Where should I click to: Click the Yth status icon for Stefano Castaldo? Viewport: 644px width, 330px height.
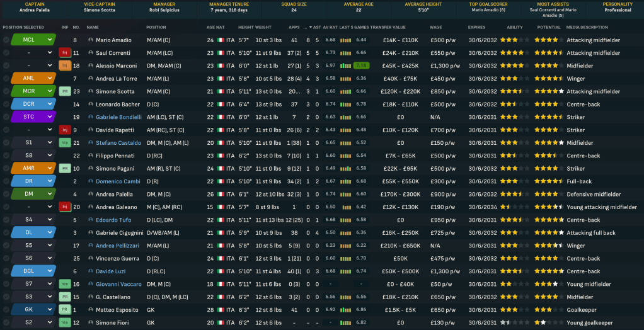click(x=64, y=143)
